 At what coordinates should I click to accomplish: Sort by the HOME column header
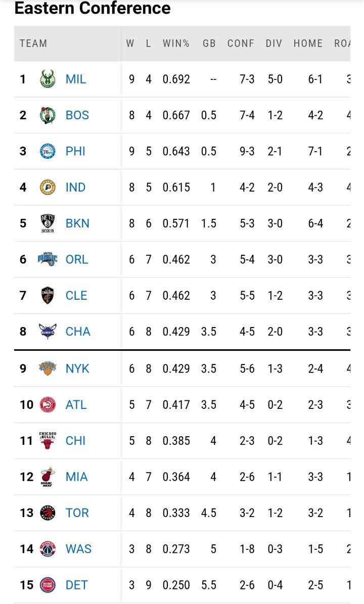click(308, 43)
